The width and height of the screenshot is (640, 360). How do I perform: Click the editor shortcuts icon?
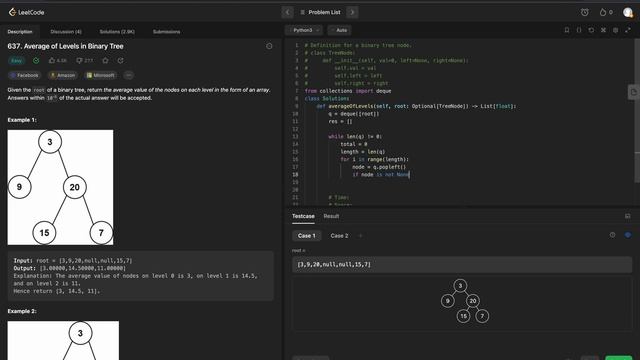point(603,30)
